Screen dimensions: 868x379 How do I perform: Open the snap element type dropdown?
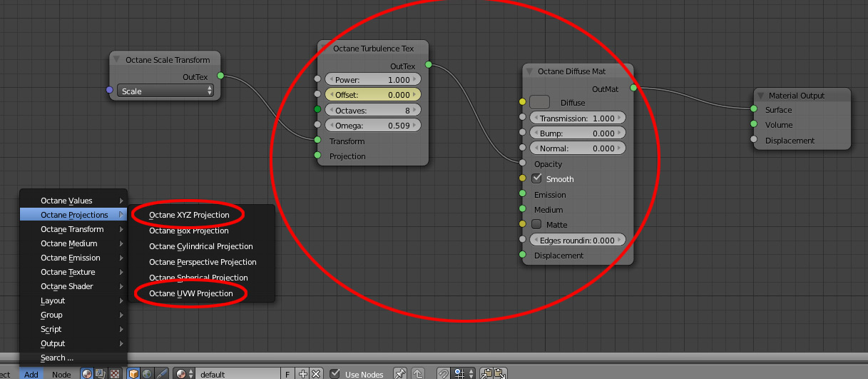tap(463, 373)
